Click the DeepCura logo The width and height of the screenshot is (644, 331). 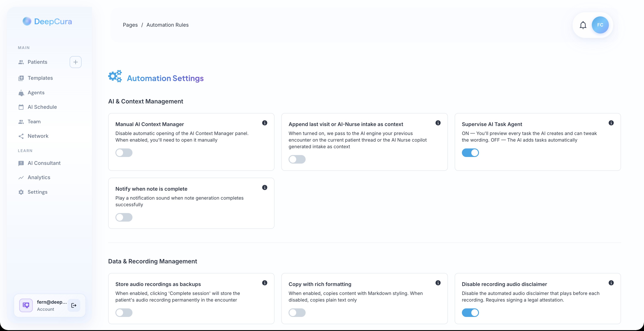click(47, 21)
